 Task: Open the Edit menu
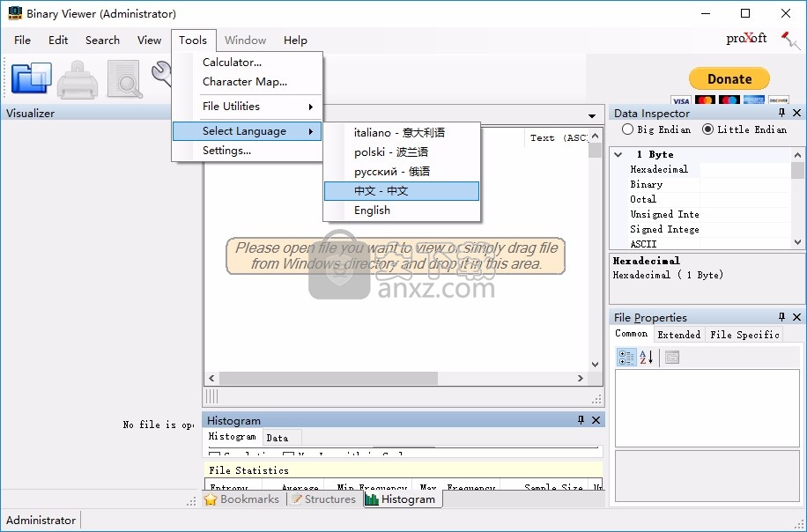[58, 41]
